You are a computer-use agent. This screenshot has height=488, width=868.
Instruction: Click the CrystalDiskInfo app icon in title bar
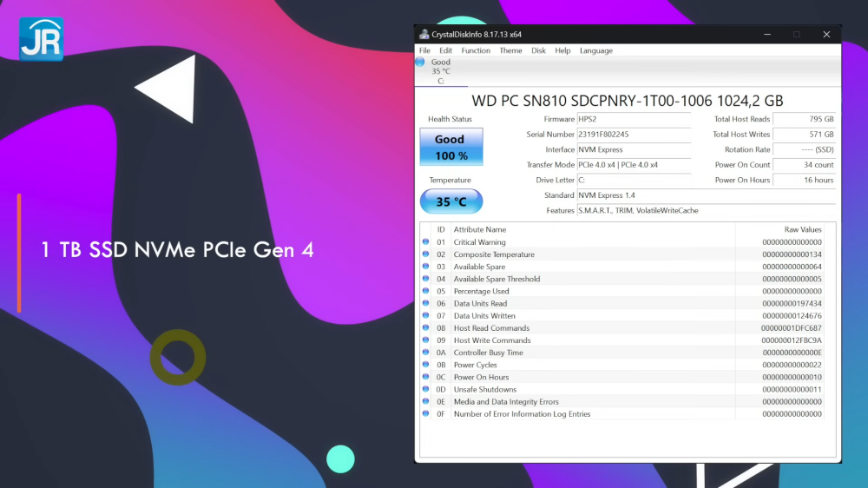pyautogui.click(x=424, y=35)
